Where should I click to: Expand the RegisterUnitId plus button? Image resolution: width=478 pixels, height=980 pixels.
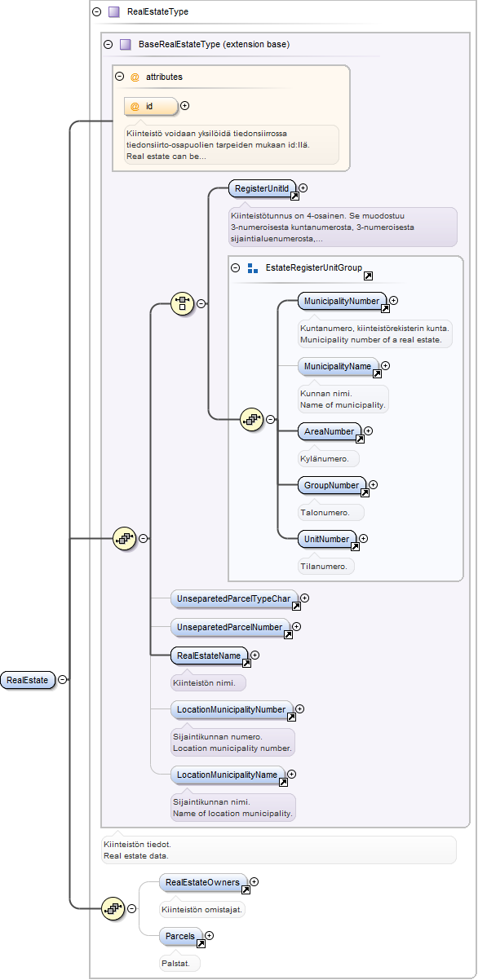pyautogui.click(x=303, y=188)
